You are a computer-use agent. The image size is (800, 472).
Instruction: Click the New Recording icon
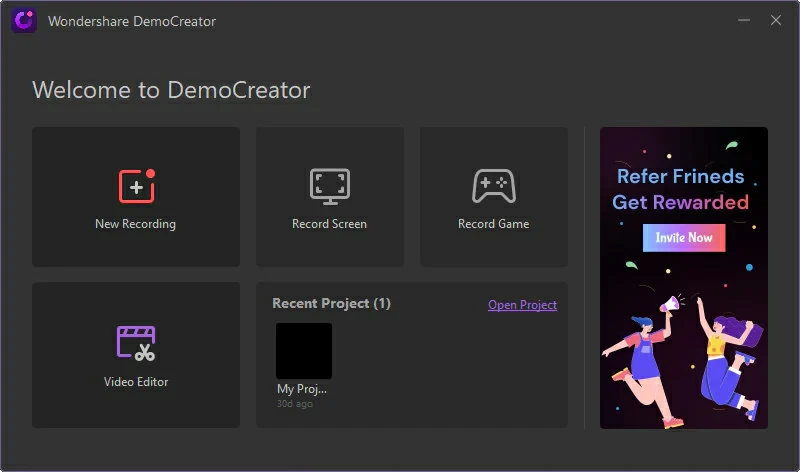(137, 186)
